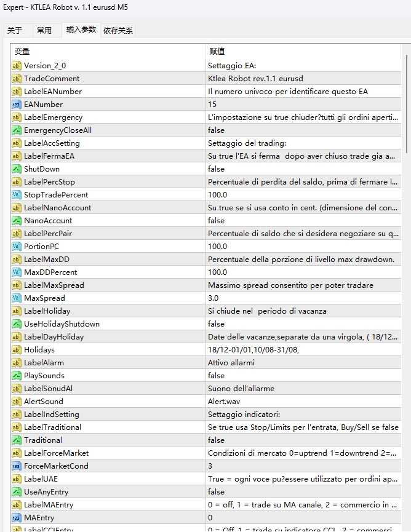
Task: Click the boolean icon beside UseHolidayShutdown
Action: pos(16,324)
